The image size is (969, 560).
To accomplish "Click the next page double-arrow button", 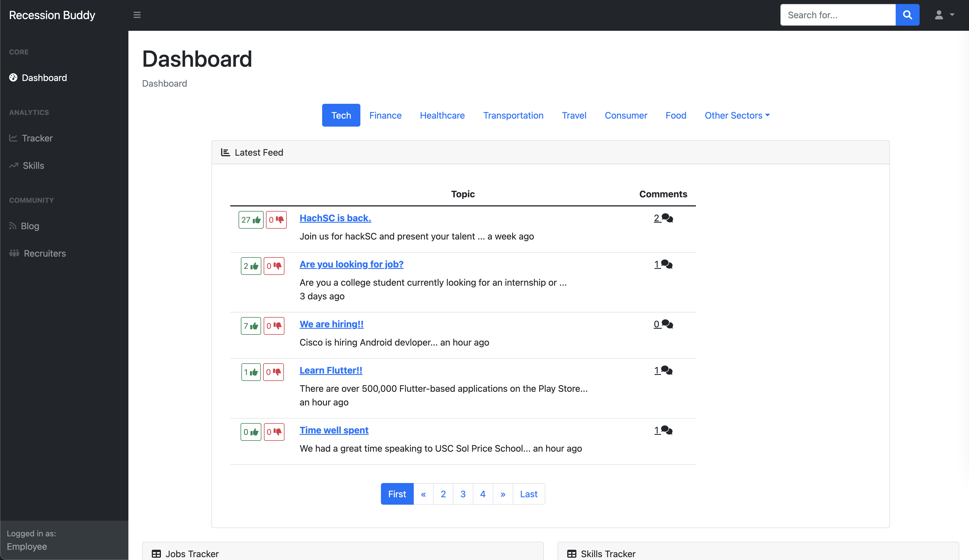I will click(x=502, y=494).
